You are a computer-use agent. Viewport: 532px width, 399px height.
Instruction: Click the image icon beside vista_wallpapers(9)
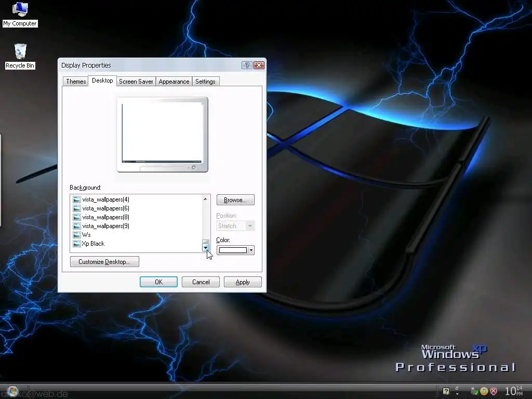tap(77, 226)
